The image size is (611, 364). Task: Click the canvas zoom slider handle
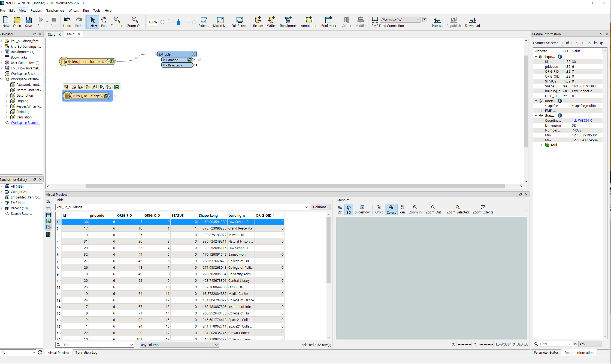178,22
